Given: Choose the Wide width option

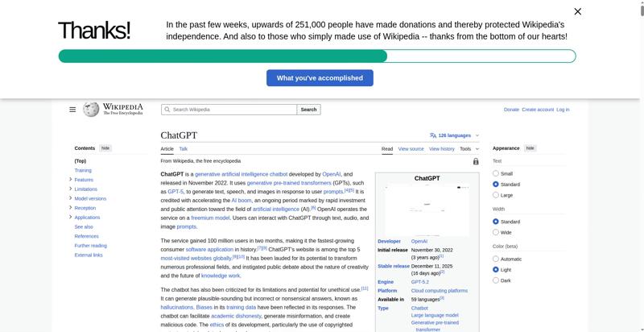Looking at the screenshot, I should [496, 232].
